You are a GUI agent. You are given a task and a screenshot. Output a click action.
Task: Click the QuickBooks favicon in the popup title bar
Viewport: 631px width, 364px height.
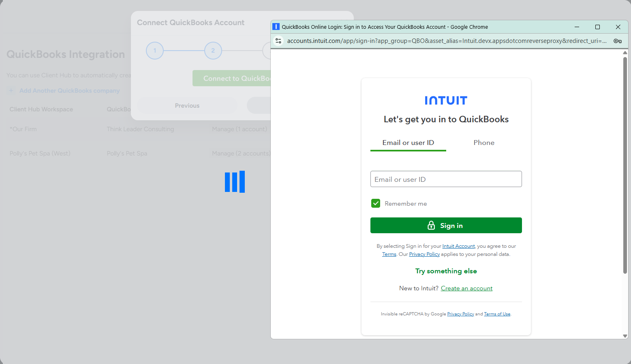pos(276,27)
